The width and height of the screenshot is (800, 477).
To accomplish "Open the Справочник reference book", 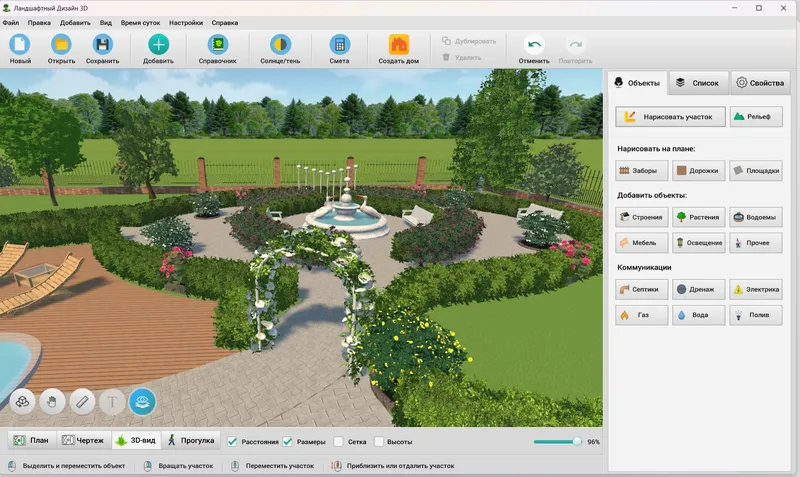I will point(218,45).
